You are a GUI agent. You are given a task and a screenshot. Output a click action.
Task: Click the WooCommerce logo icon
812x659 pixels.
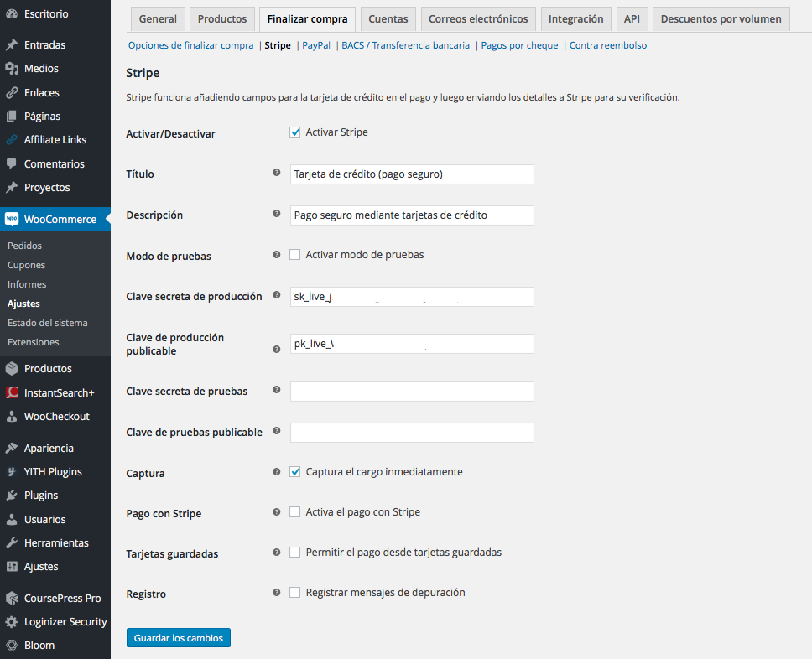pos(12,219)
